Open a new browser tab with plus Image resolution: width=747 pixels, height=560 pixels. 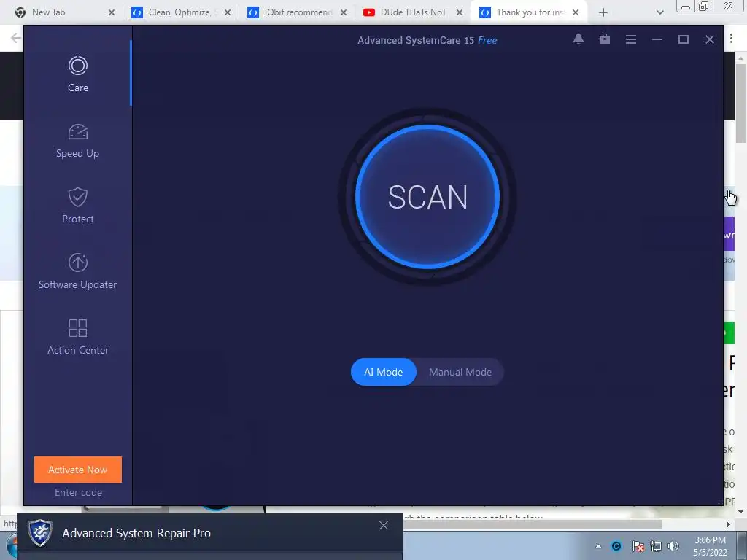coord(603,12)
